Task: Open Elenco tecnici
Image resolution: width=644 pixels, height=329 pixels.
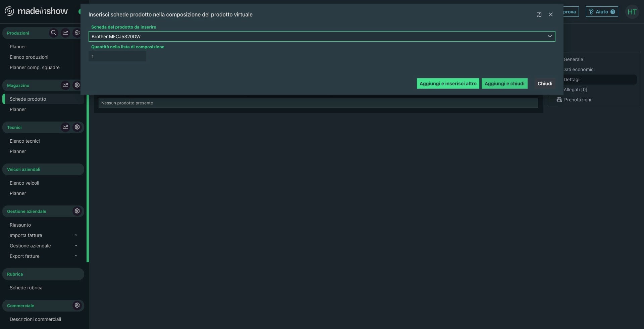Action: [25, 141]
